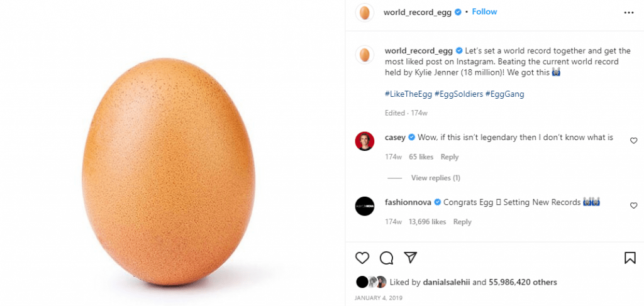Reply to fashionnova's comment
The image size is (644, 306).
[x=462, y=222]
